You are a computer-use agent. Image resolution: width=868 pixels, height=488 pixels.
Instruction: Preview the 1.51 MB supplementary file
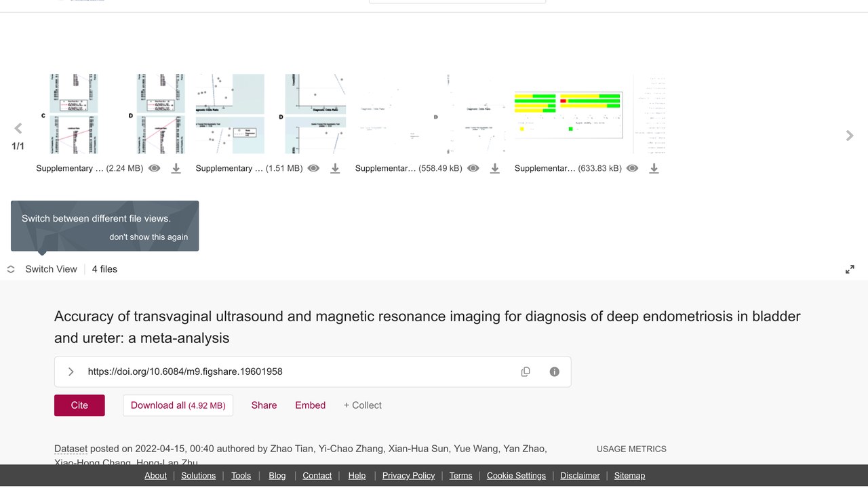[313, 168]
